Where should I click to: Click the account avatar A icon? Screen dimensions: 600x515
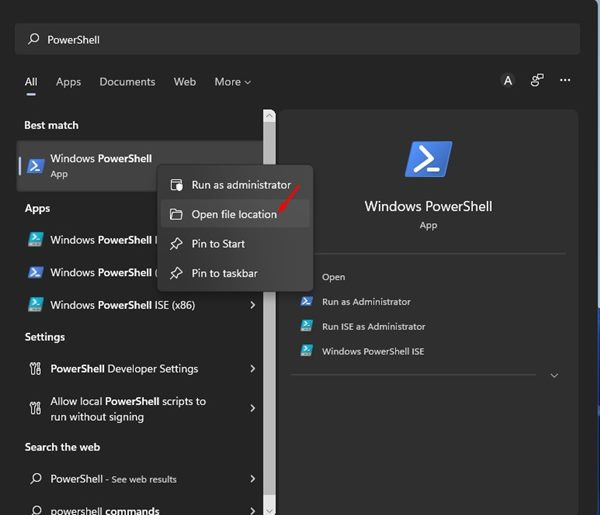pyautogui.click(x=507, y=81)
